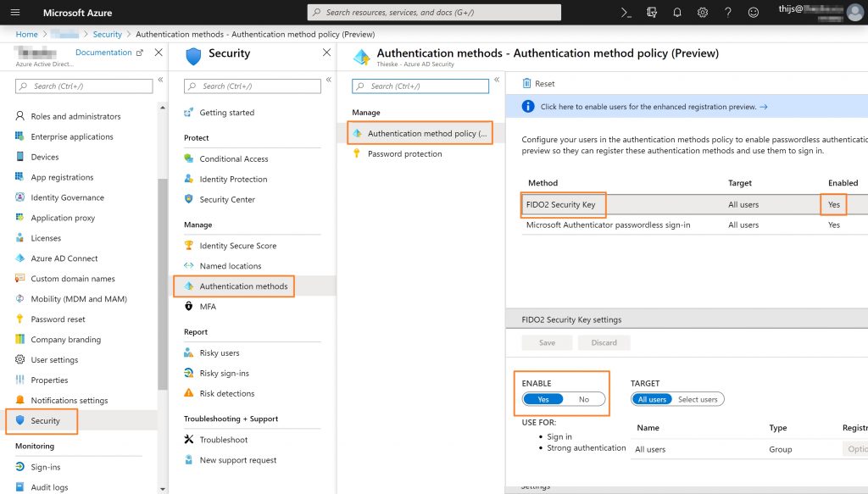Viewport: 868px width, 494px height.
Task: Open Properties menu item
Action: [49, 380]
